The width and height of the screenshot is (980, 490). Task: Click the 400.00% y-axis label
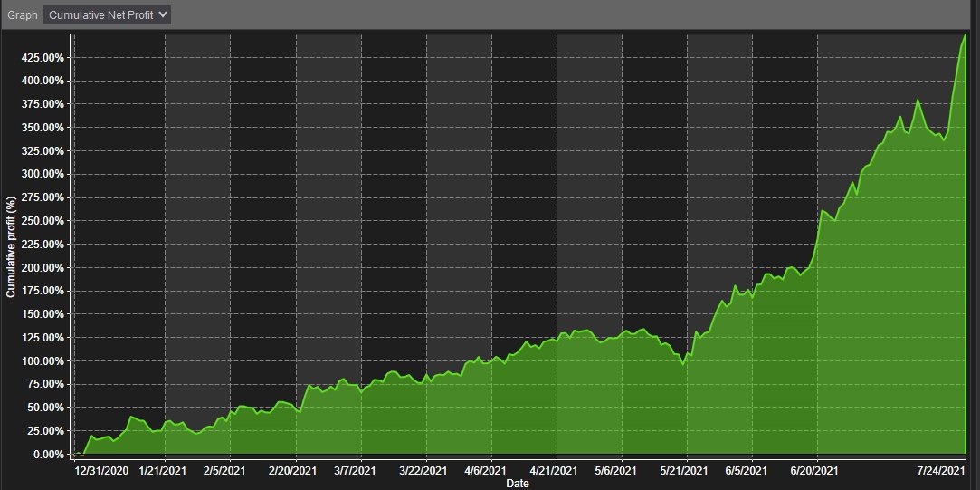42,81
